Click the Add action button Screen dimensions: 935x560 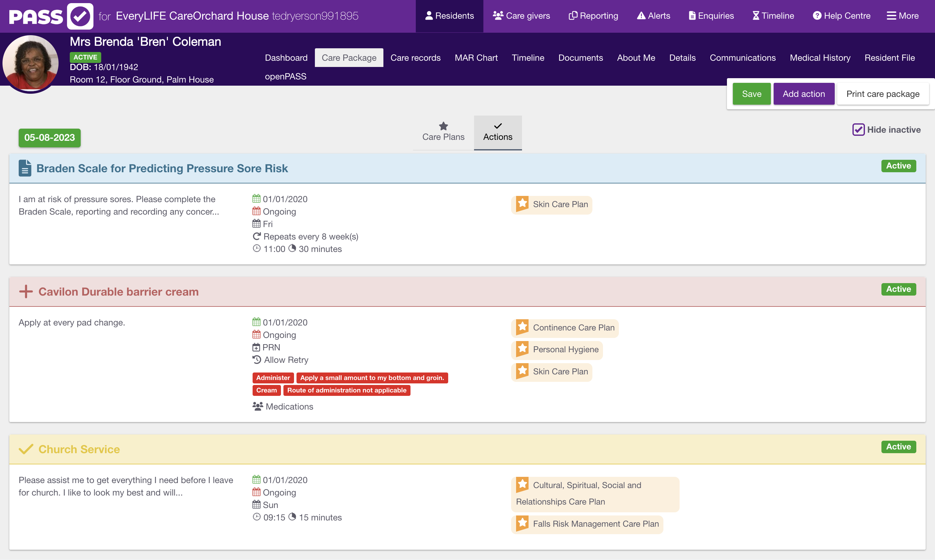tap(803, 94)
